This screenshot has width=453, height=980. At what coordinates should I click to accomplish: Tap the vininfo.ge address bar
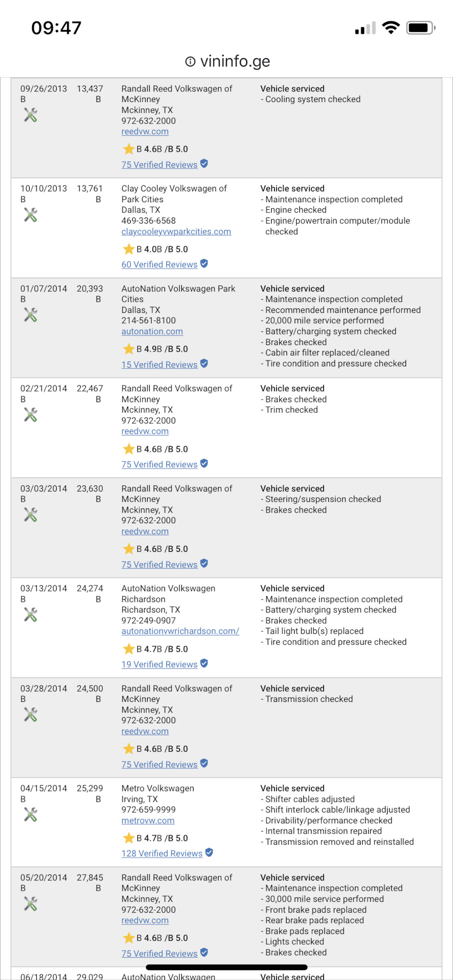point(227,62)
